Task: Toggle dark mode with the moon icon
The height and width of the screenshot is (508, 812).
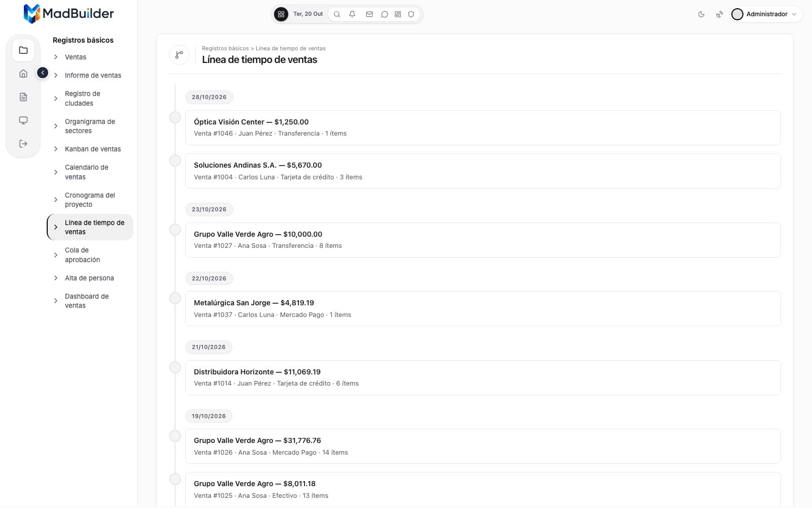Action: [x=701, y=14]
